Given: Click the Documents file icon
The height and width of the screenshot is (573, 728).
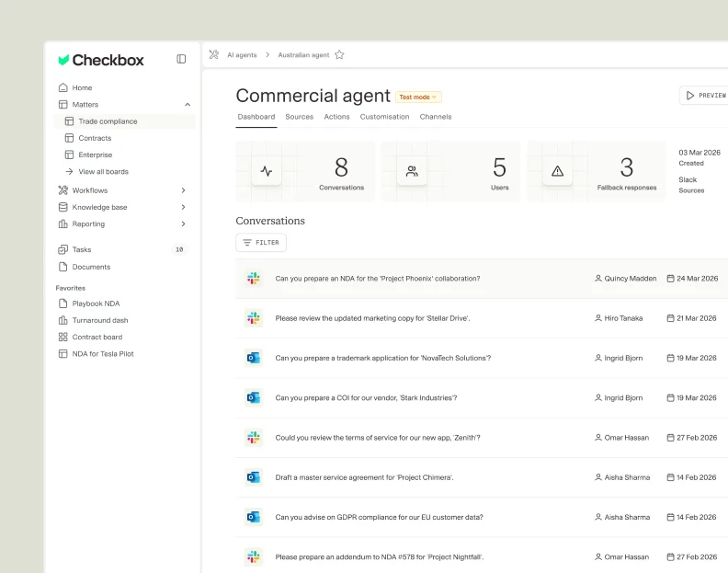Looking at the screenshot, I should pos(63,267).
